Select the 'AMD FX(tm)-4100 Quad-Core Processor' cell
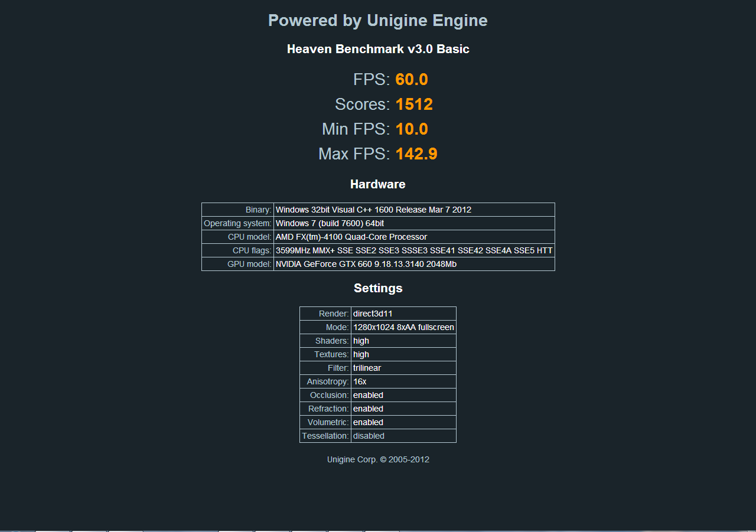 [x=414, y=237]
